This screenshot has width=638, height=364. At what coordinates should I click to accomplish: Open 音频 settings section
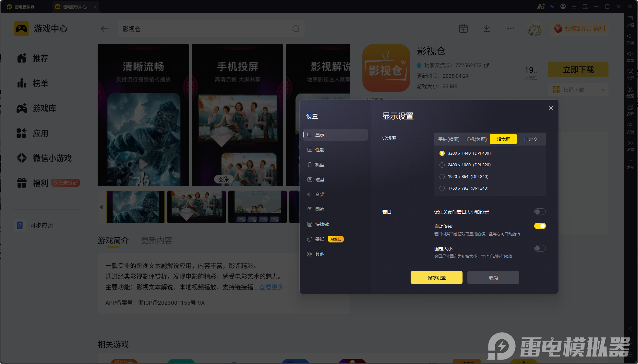pyautogui.click(x=335, y=194)
